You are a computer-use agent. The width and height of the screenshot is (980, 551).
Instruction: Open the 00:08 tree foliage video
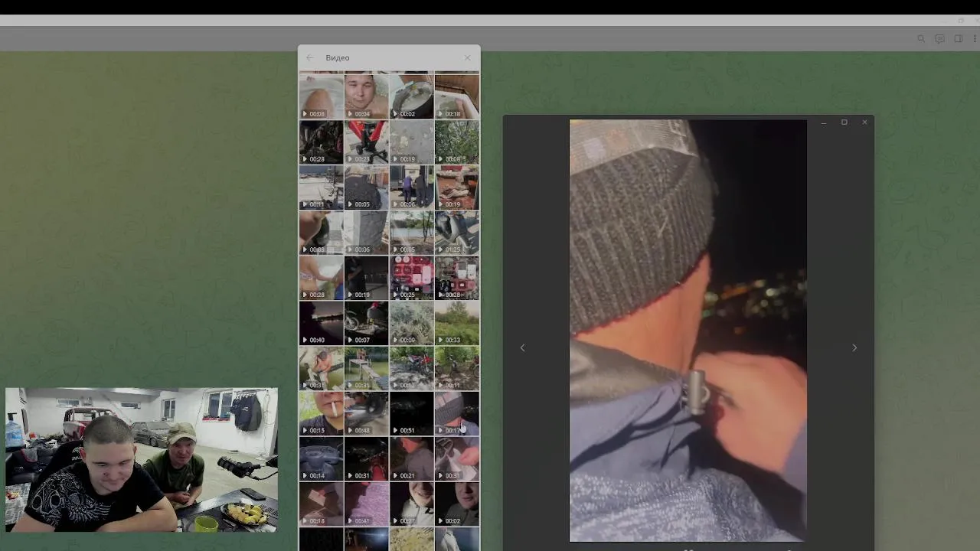point(457,142)
